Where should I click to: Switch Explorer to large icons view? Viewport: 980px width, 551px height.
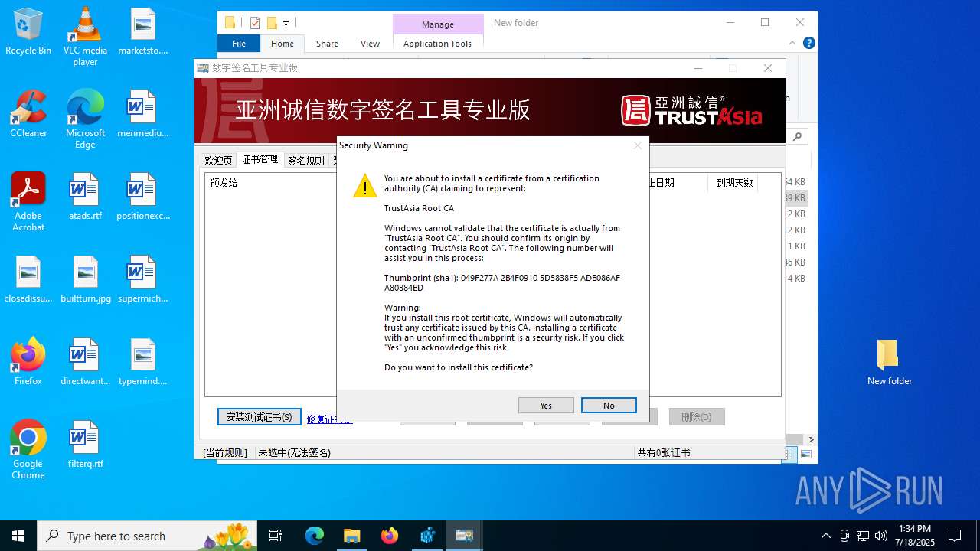pos(805,455)
